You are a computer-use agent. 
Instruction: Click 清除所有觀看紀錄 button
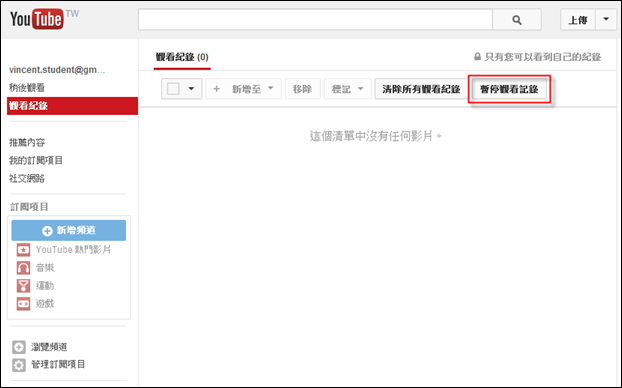[x=421, y=89]
